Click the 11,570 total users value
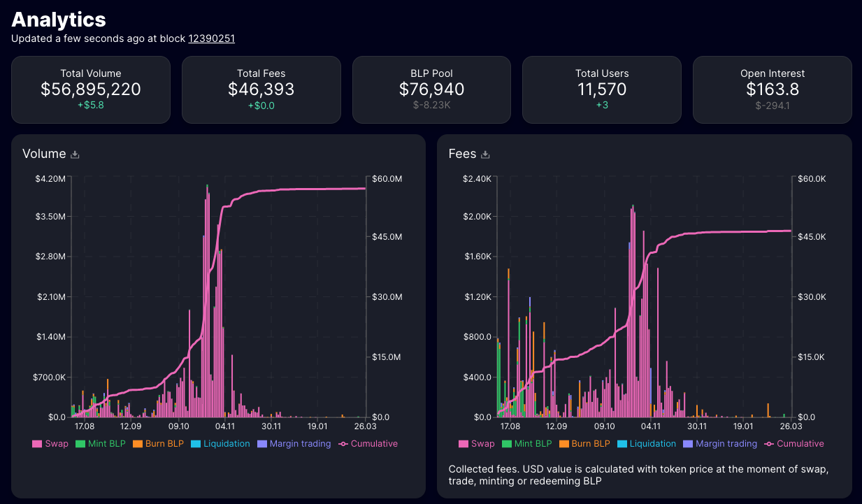Image resolution: width=862 pixels, height=504 pixels. click(x=602, y=89)
